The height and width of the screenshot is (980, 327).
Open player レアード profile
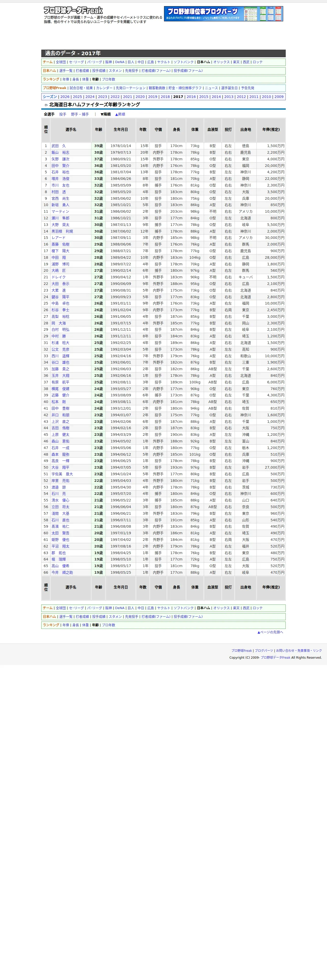tap(59, 238)
